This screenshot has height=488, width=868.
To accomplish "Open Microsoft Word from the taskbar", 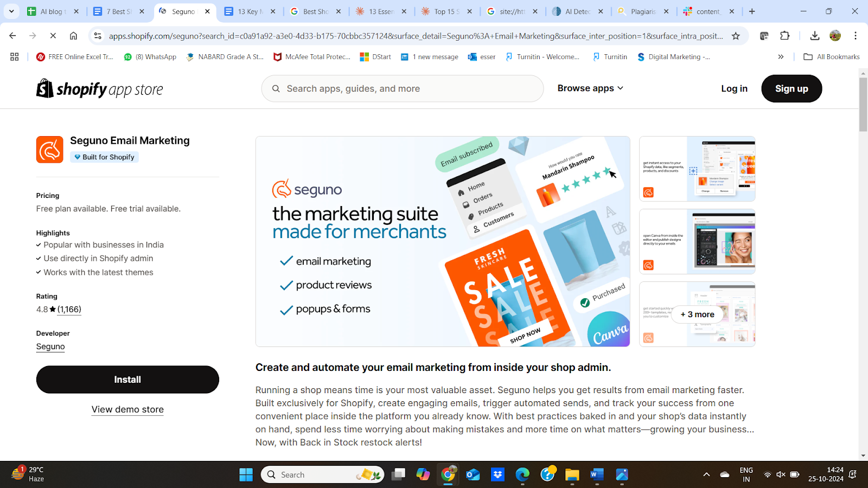I will 597,474.
